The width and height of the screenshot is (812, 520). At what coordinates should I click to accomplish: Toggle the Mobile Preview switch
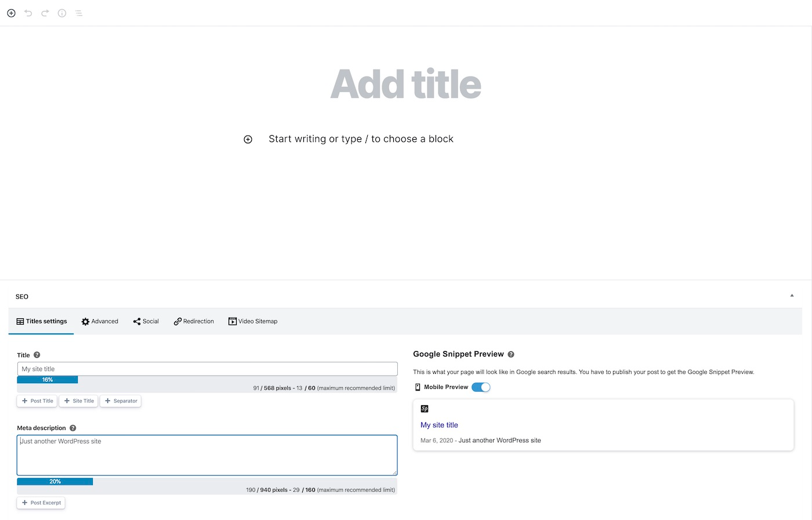pos(481,387)
